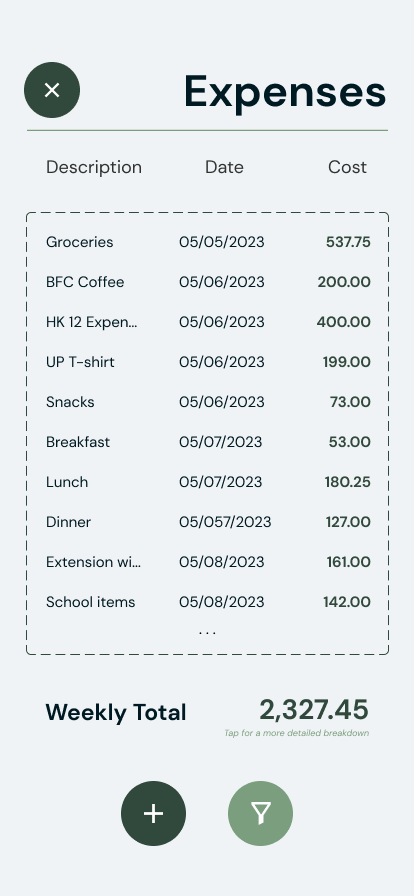Viewport: 414px width, 896px height.
Task: Sort by the Date column header
Action: tap(224, 167)
